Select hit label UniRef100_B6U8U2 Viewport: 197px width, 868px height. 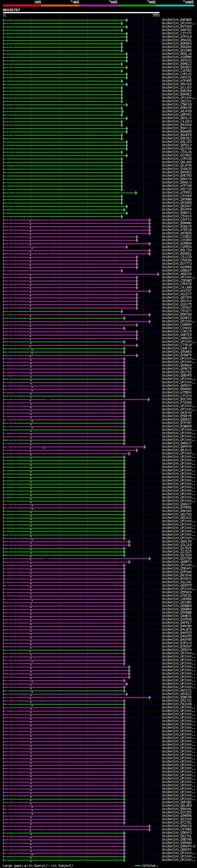click(x=177, y=67)
